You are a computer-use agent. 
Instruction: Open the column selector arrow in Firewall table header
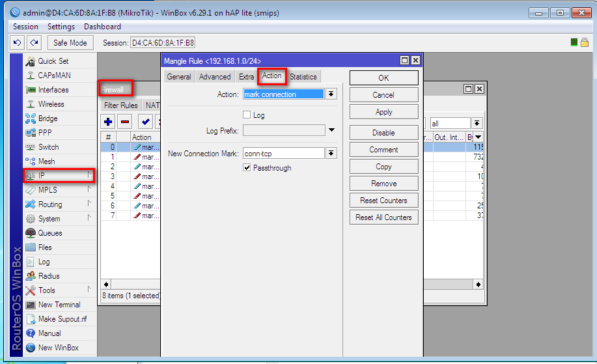[x=479, y=137]
